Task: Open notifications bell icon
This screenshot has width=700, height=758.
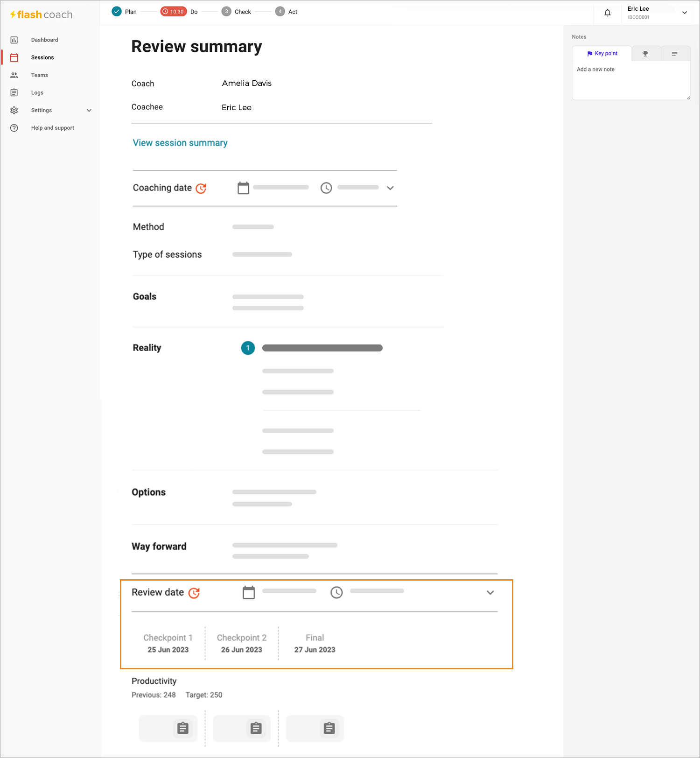Action: click(607, 13)
